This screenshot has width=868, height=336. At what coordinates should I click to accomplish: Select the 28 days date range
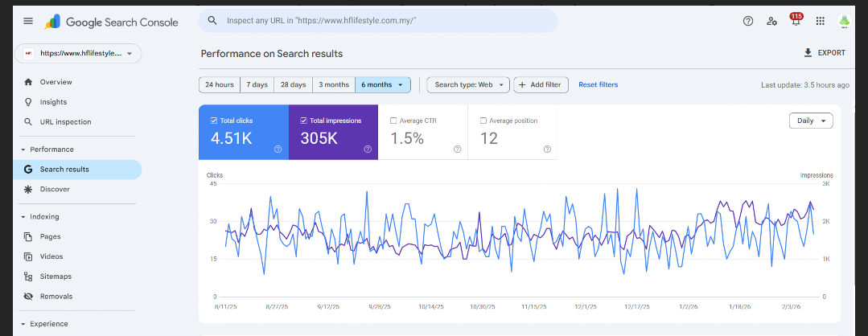point(292,84)
